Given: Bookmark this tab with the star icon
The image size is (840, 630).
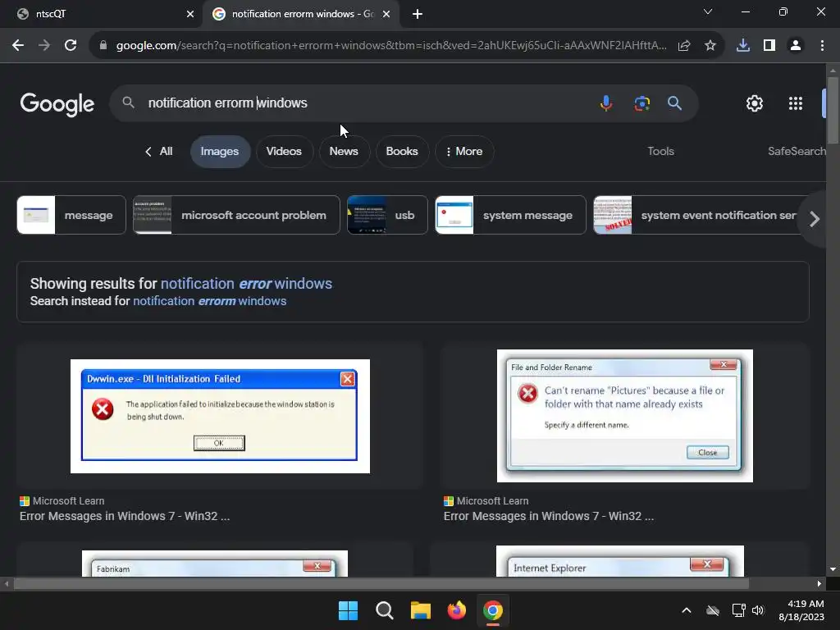Looking at the screenshot, I should (x=710, y=46).
